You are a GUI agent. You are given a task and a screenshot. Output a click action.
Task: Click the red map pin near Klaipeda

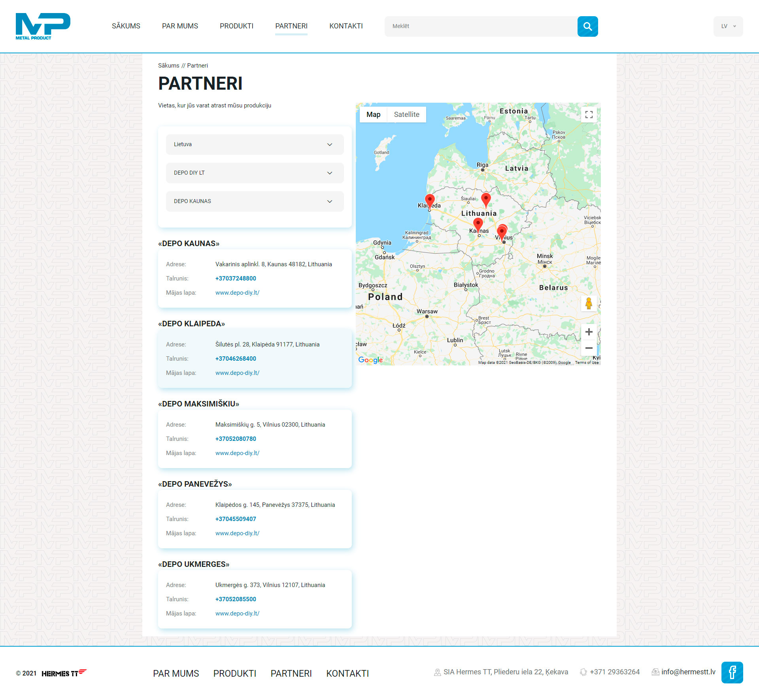(x=430, y=200)
